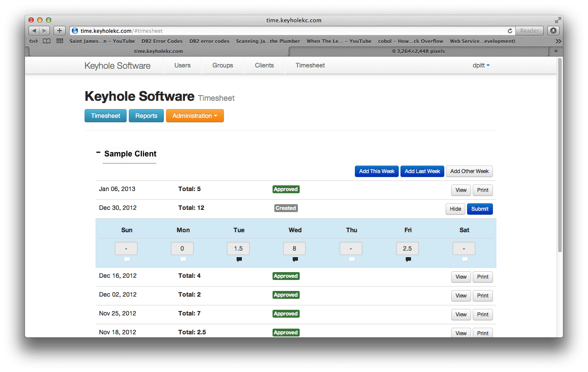This screenshot has width=588, height=372.
Task: Submit the Dec 30, 2012 timesheet
Action: point(480,209)
